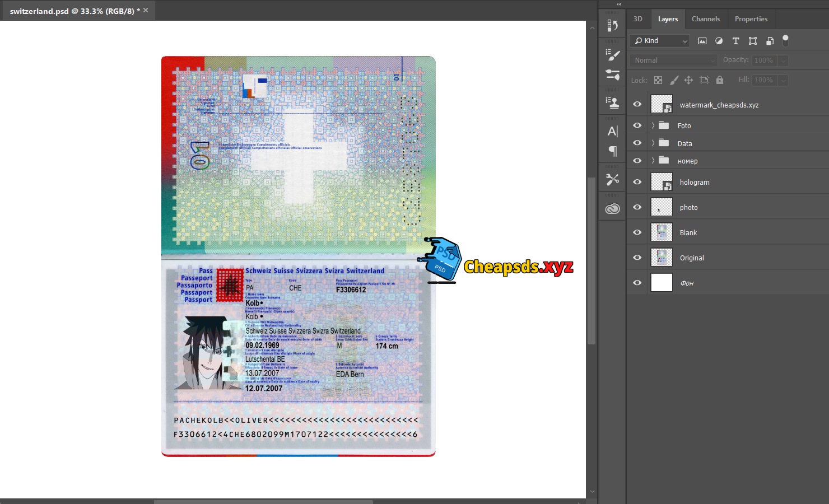Select the Blank layer
The image size is (829, 504).
pyautogui.click(x=688, y=232)
